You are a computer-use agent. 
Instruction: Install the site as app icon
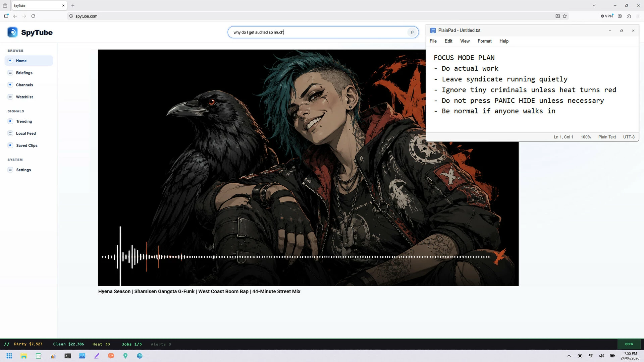pos(557,16)
